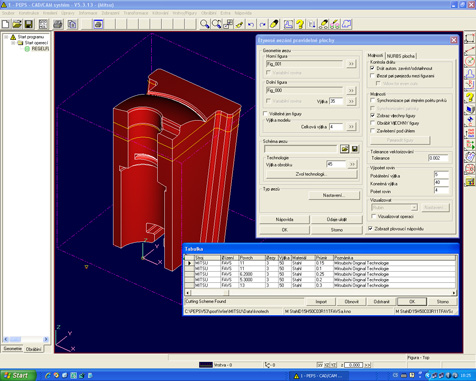Click the Nápověda button in dialog

pyautogui.click(x=285, y=219)
